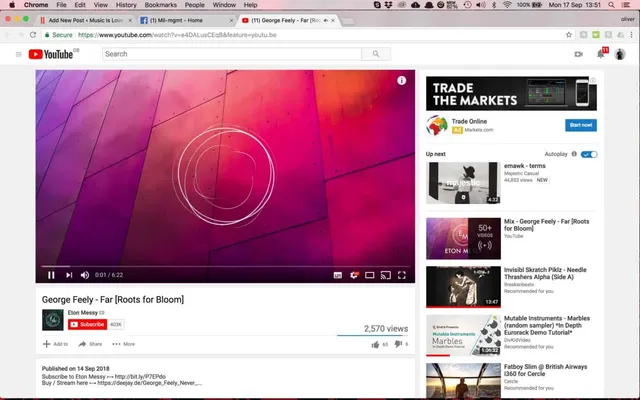Open the Window menu
Viewport: 640px width, 400px height.
[224, 5]
